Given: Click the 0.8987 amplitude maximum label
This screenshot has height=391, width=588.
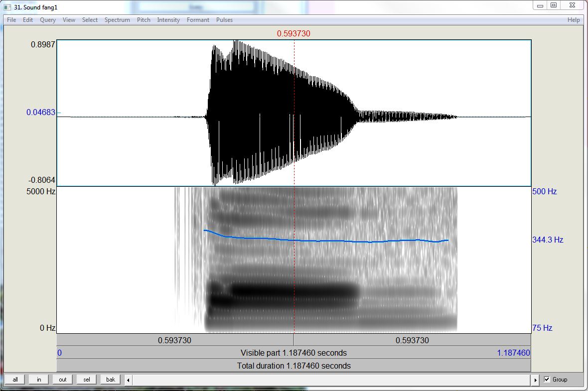Looking at the screenshot, I should click(43, 44).
